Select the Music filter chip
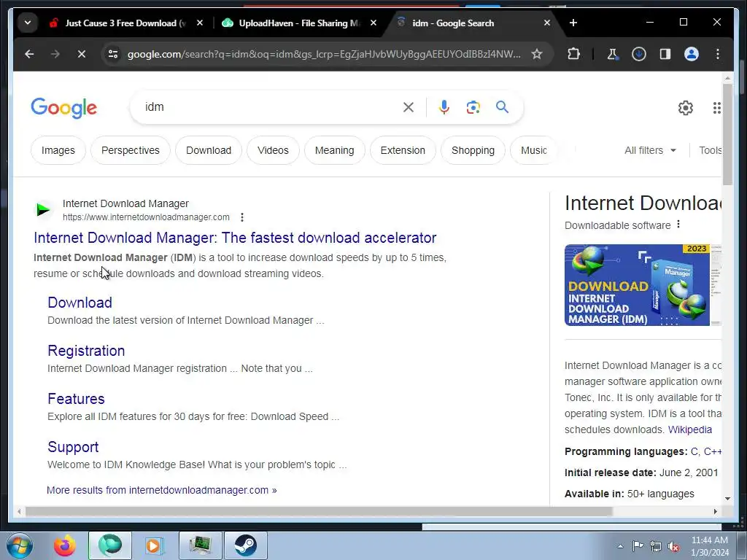The width and height of the screenshot is (747, 560). point(533,150)
